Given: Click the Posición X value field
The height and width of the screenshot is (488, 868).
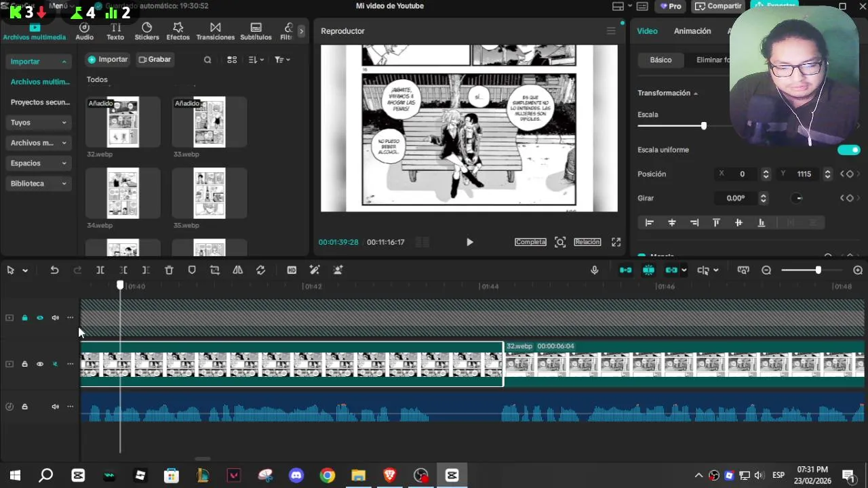Looking at the screenshot, I should (743, 174).
